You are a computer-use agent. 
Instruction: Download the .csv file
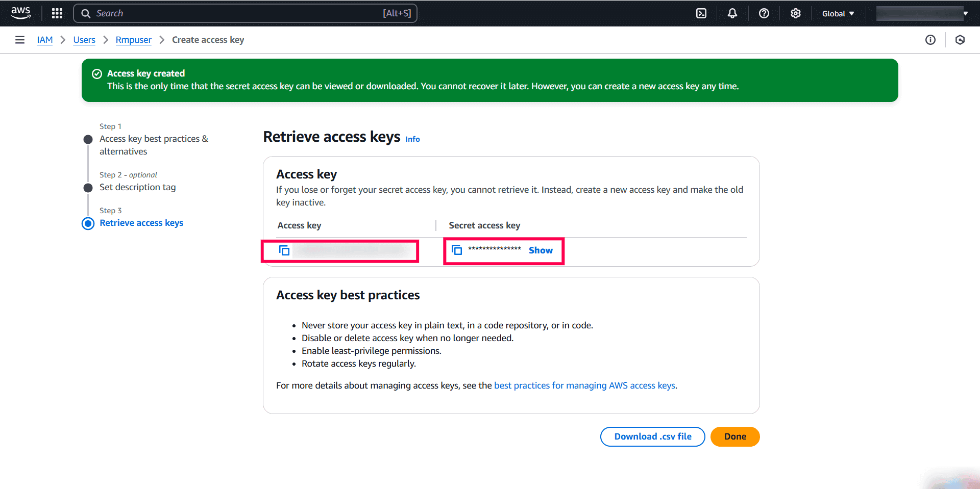pyautogui.click(x=652, y=436)
